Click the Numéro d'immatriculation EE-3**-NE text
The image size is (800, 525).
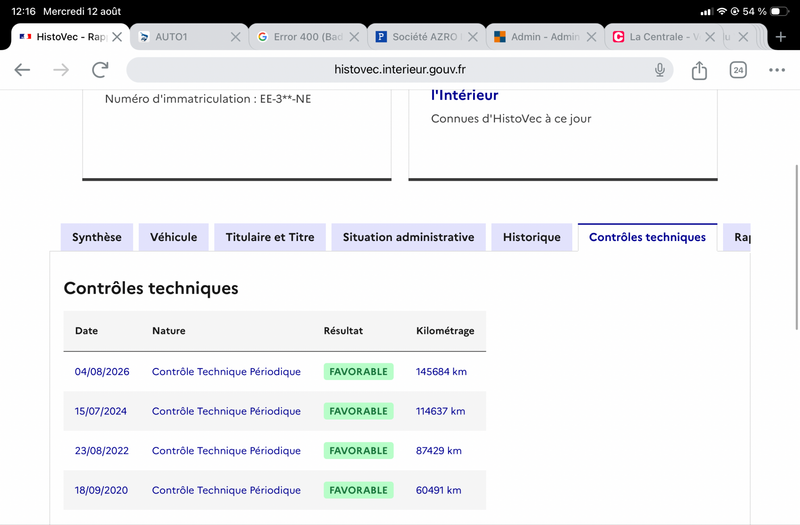pyautogui.click(x=208, y=99)
